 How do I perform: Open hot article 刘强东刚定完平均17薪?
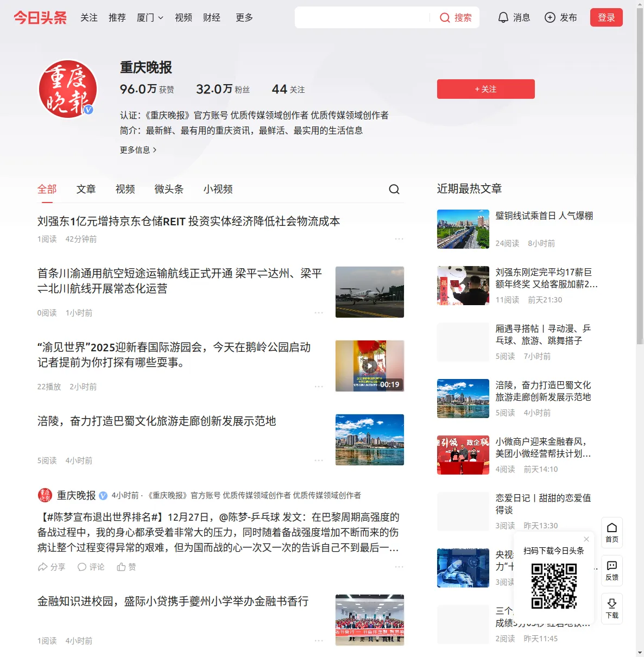[547, 278]
